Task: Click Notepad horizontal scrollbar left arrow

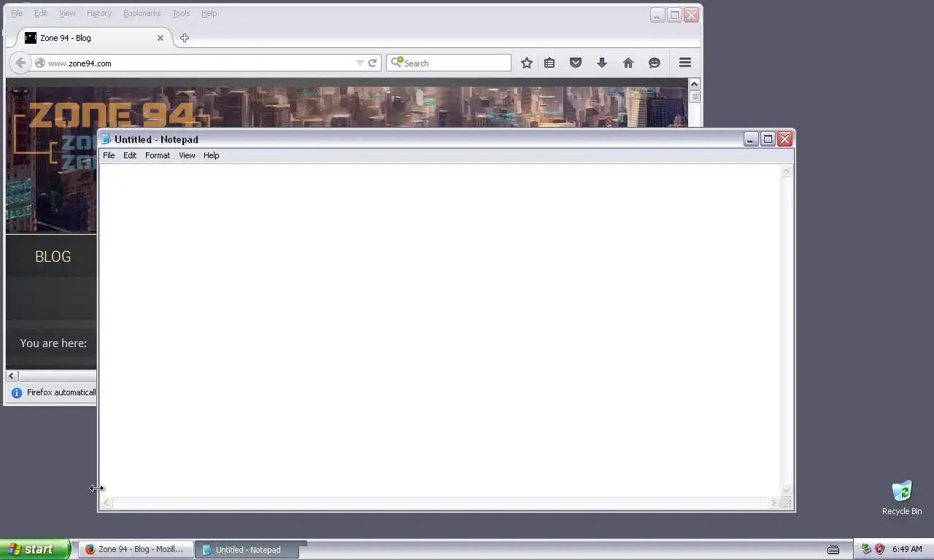Action: (107, 503)
